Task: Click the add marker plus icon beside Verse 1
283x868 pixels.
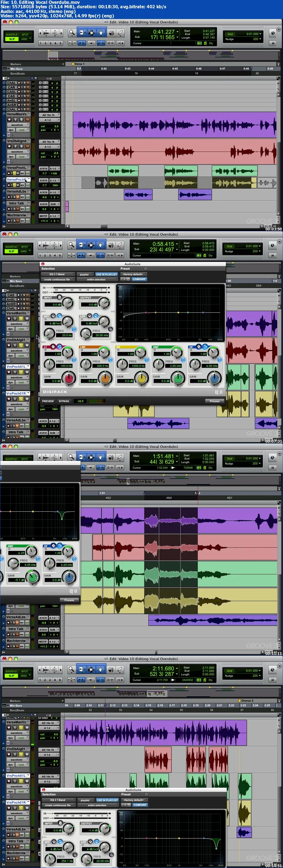Action: (63, 64)
